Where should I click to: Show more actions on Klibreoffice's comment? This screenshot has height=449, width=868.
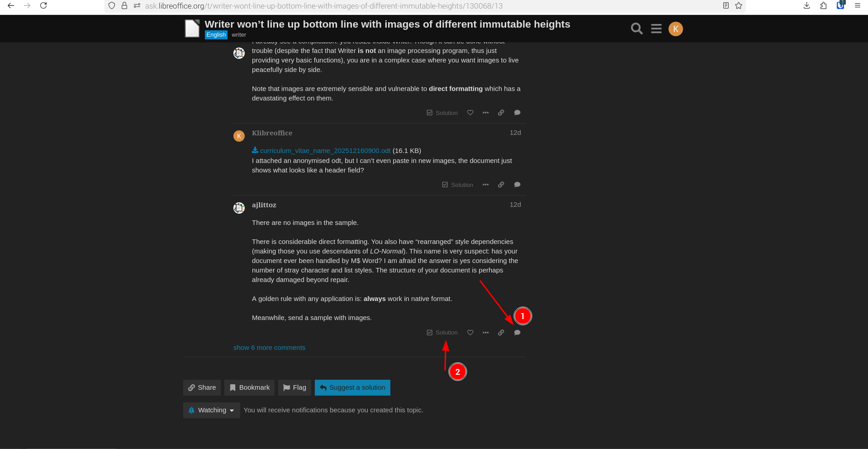click(485, 185)
